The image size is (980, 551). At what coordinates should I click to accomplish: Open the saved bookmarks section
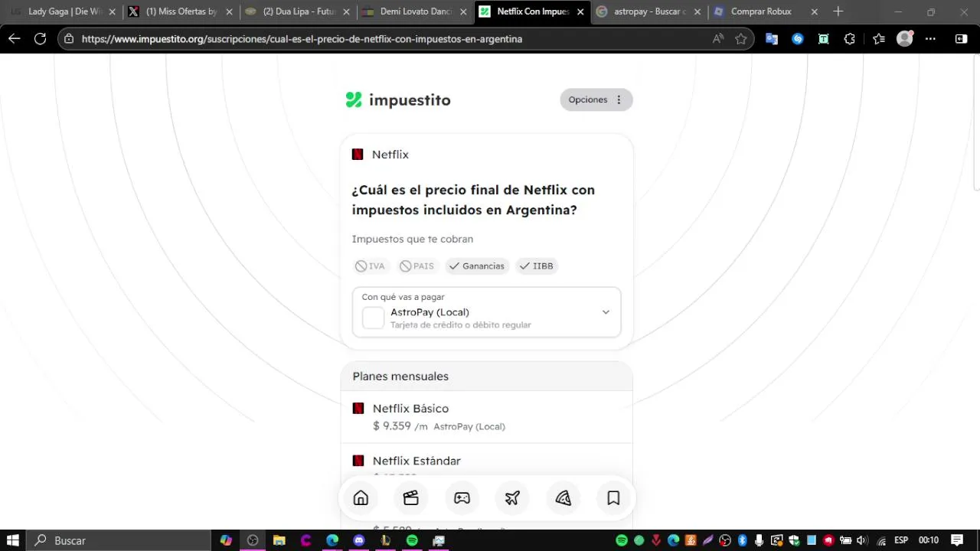(613, 498)
